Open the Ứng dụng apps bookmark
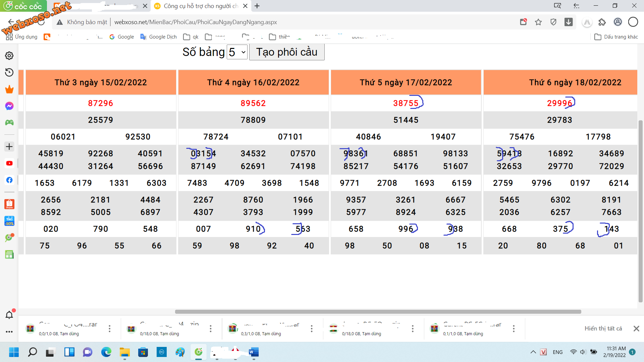 pos(22,37)
